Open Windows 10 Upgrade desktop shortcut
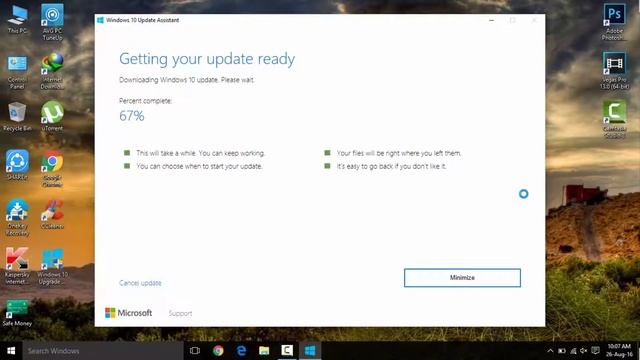Viewport: 640px width, 360px height. [x=52, y=266]
